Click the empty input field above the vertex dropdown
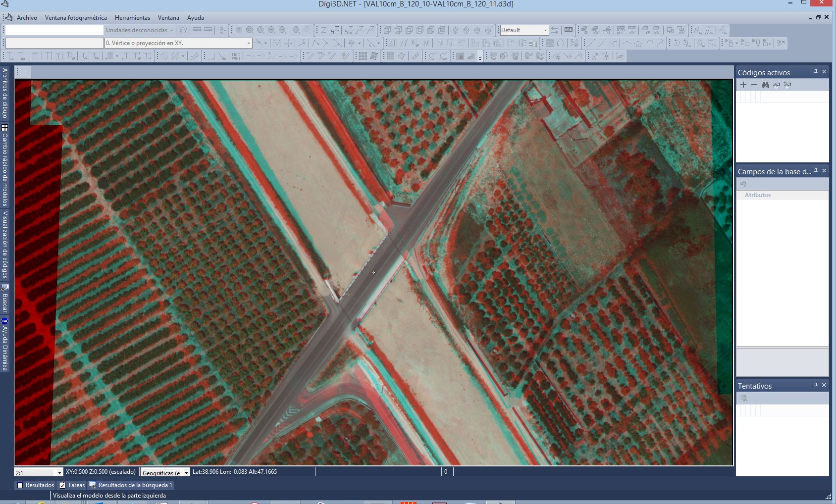The height and width of the screenshot is (504, 836). point(53,30)
